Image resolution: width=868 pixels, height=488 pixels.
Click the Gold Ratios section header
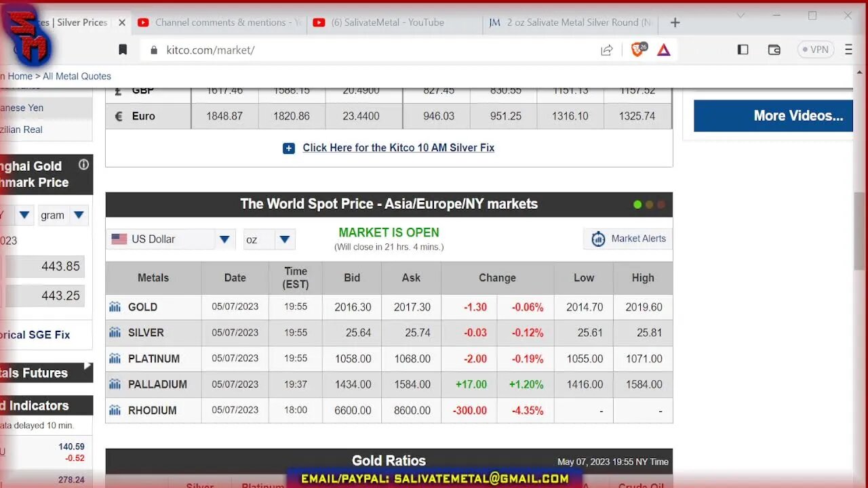tap(389, 461)
